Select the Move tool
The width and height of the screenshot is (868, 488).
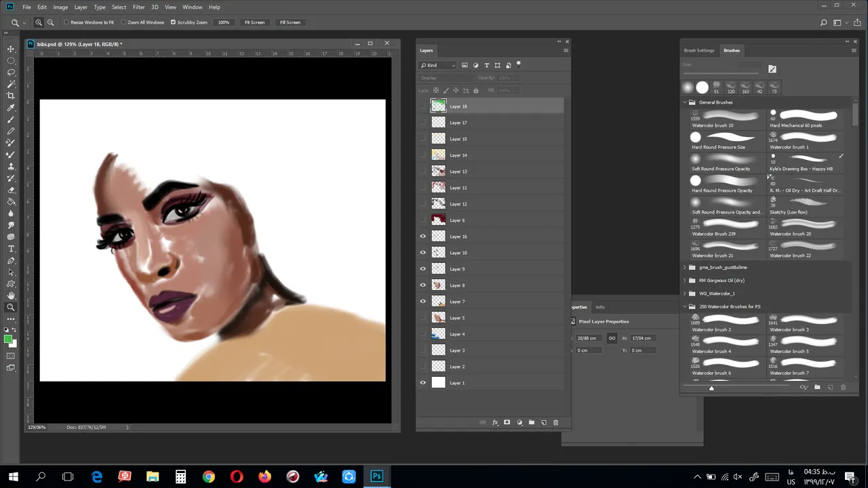11,49
